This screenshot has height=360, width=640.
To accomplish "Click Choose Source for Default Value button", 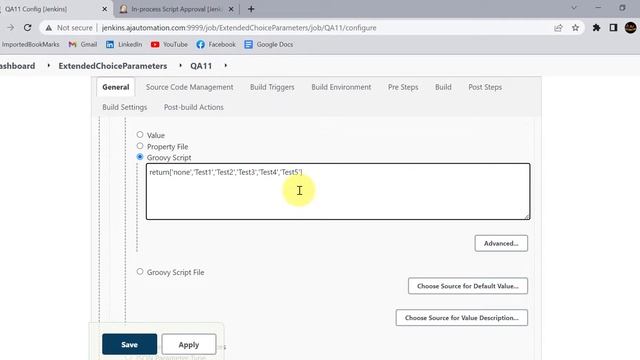I will pos(468,286).
